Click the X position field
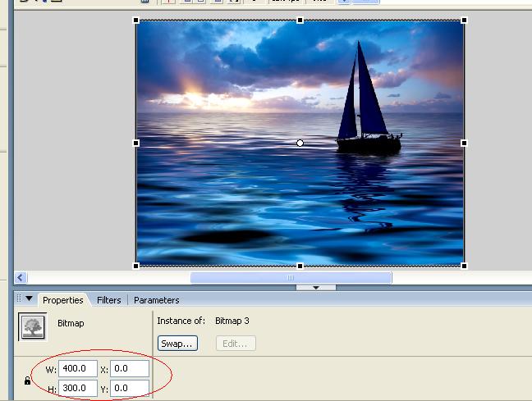Viewport: 532px width, 401px height. coord(130,368)
